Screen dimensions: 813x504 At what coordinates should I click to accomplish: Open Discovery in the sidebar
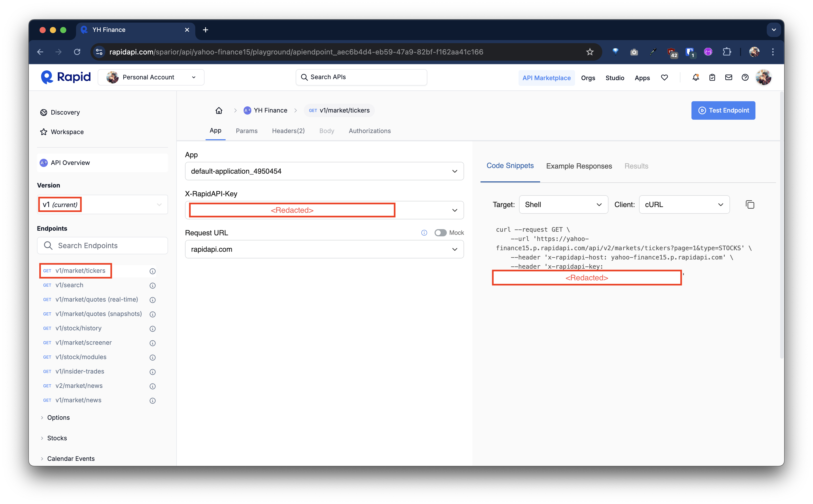[x=60, y=112]
